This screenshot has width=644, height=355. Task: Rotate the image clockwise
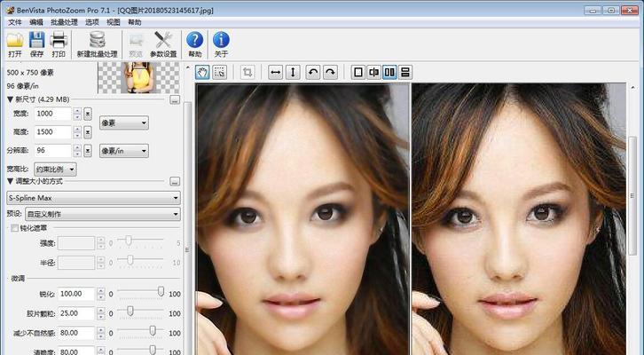[x=330, y=72]
